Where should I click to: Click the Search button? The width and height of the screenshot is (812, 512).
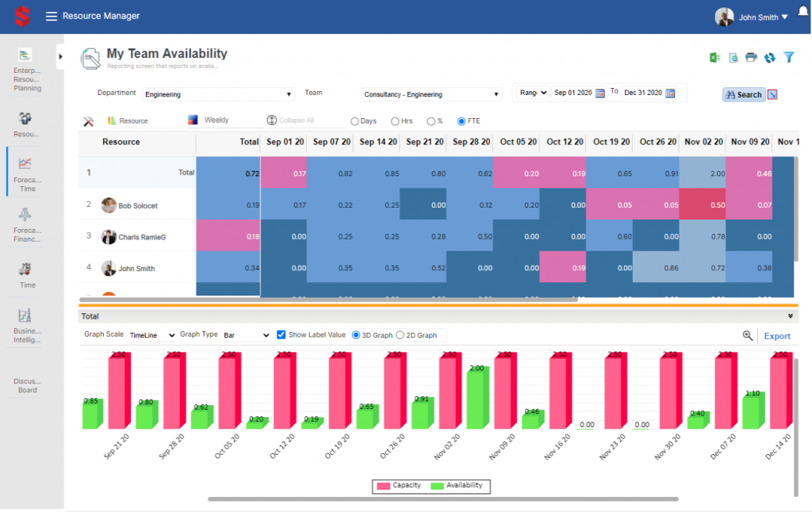click(x=744, y=94)
